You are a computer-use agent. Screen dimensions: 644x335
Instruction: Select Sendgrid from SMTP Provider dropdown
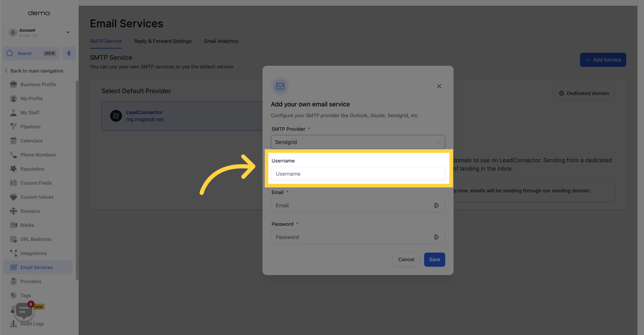click(358, 142)
